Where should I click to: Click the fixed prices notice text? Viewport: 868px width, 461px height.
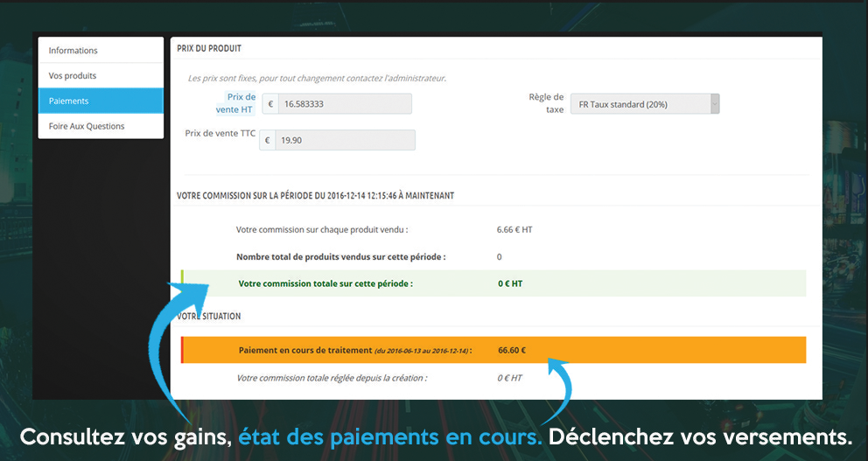pos(318,79)
